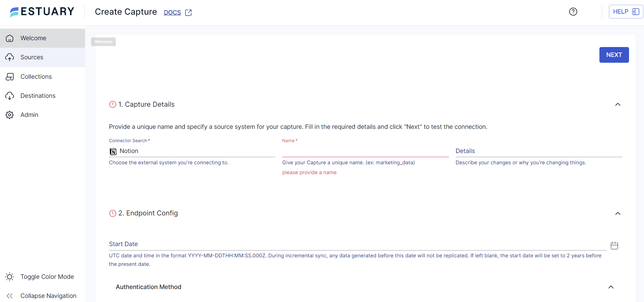Collapse the Endpoint Config section

coord(617,213)
